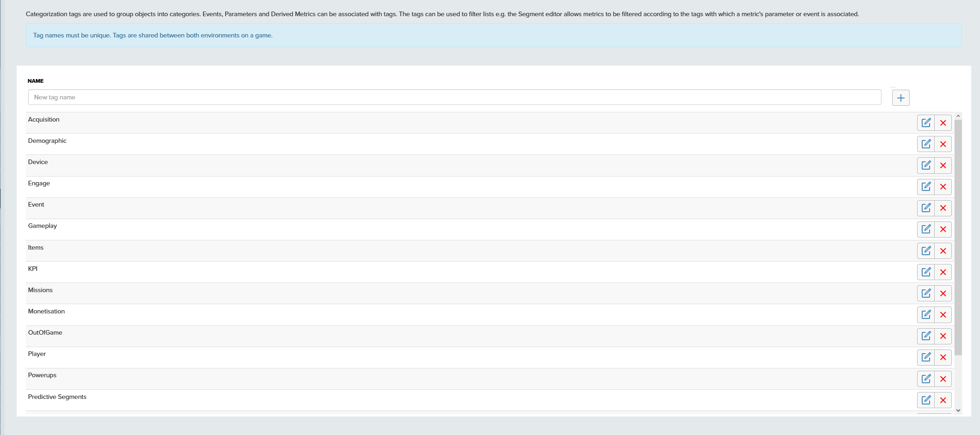Viewport: 980px width, 435px height.
Task: Select the Player tag name text
Action: [37, 354]
